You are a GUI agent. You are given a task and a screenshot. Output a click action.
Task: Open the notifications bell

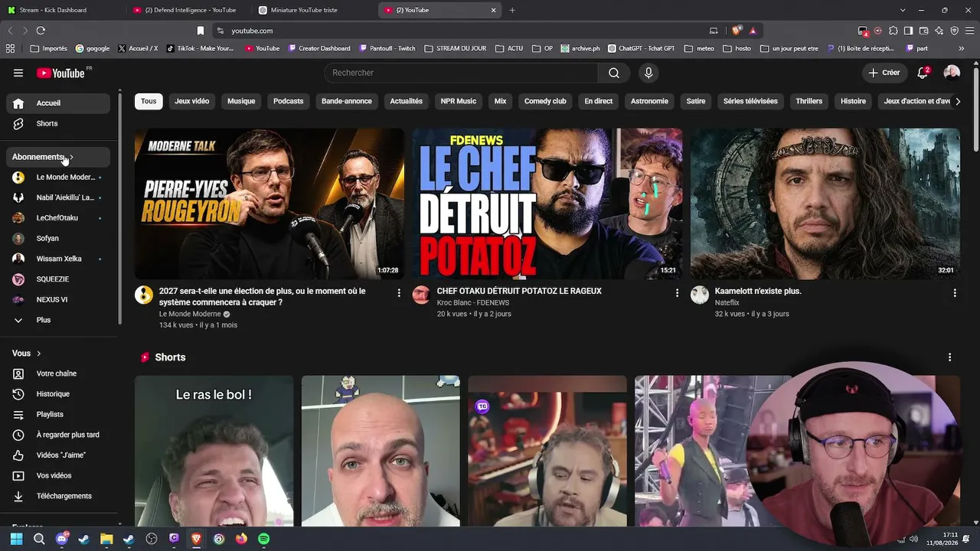click(923, 73)
